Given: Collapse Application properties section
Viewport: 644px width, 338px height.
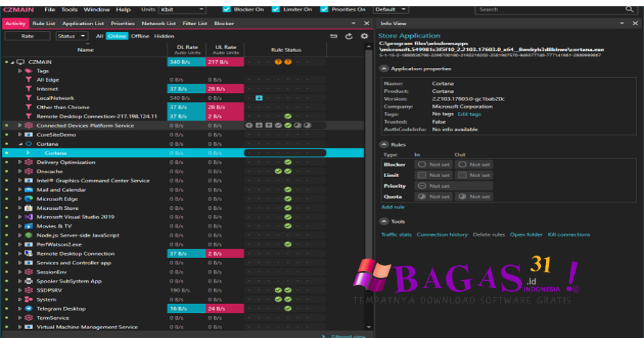Looking at the screenshot, I should [384, 68].
